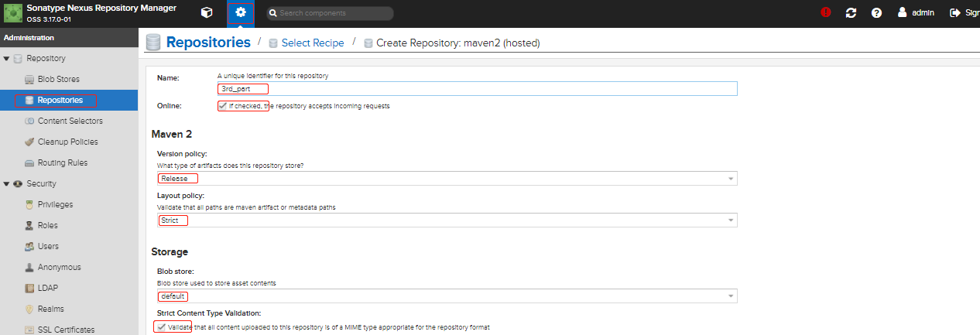Image resolution: width=980 pixels, height=335 pixels.
Task: Click the Roles person icon
Action: (x=29, y=226)
